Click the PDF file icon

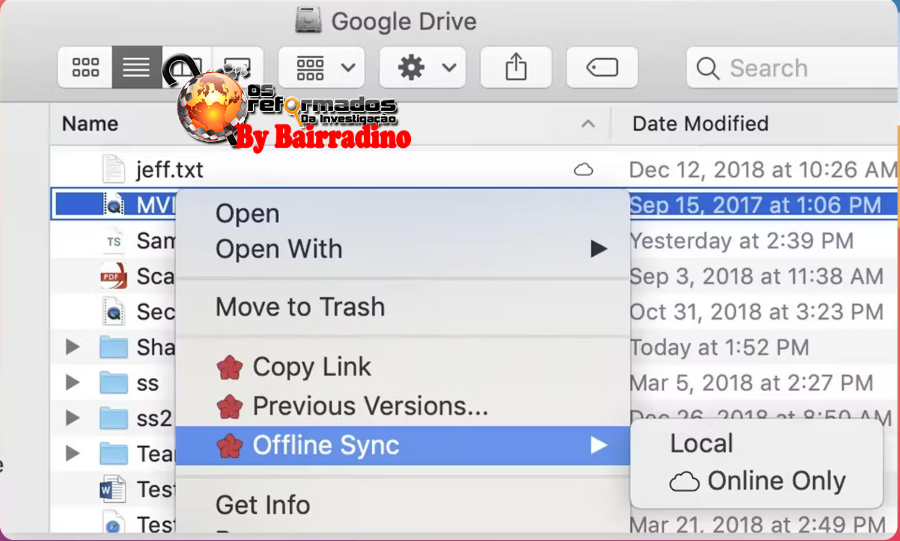click(113, 276)
